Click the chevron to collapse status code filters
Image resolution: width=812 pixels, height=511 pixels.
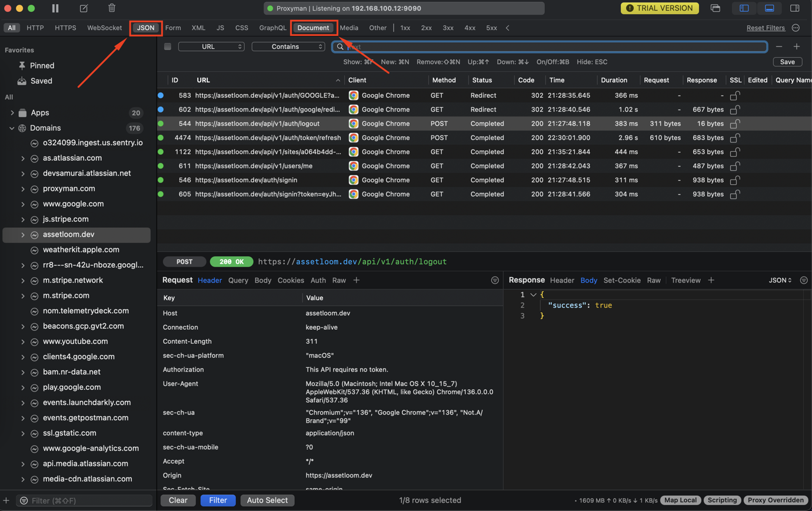tap(508, 28)
